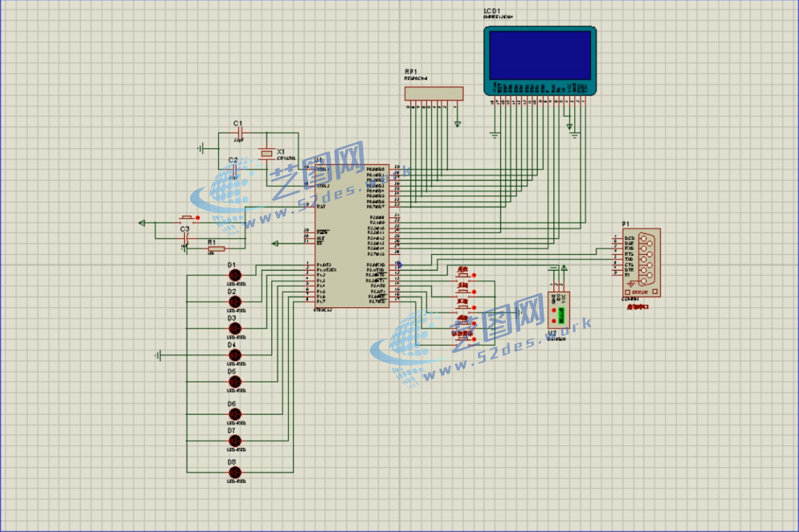This screenshot has height=532, width=799.
Task: Click the "CRYSTAL" label under X1
Action: 286,158
